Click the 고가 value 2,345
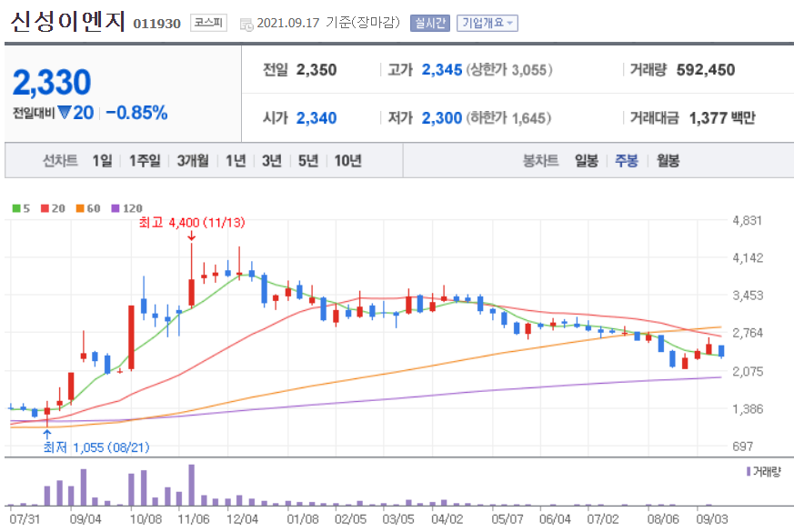This screenshot has height=532, width=794. [442, 69]
